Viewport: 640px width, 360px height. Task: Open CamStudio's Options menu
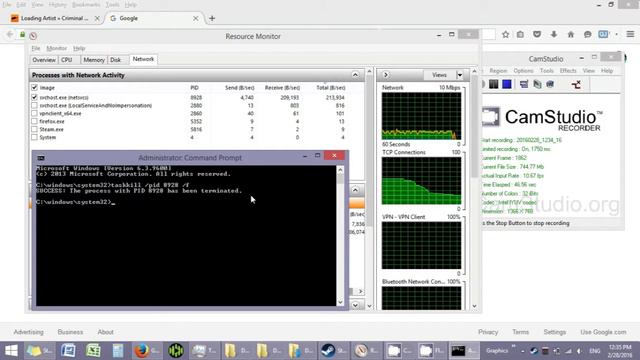point(523,71)
